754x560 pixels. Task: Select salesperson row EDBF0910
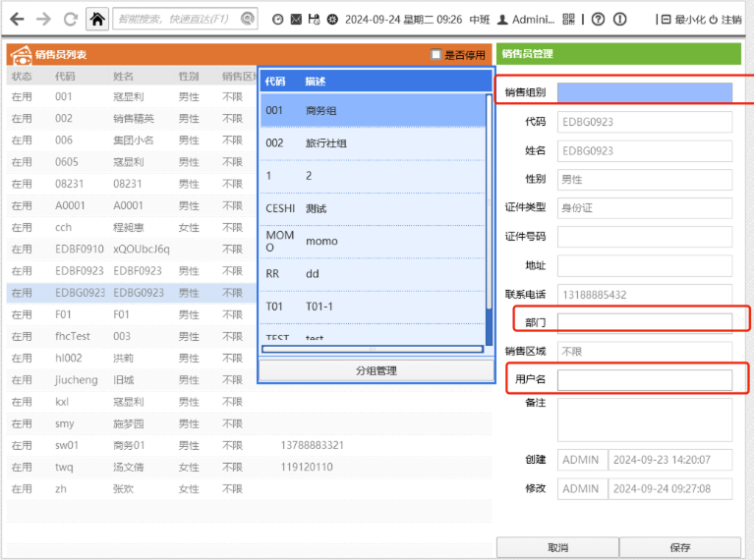131,249
